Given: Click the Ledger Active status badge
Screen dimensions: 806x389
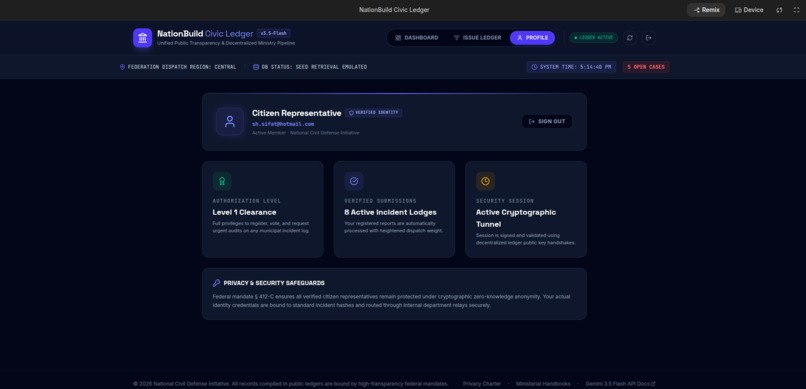Looking at the screenshot, I should [x=594, y=38].
